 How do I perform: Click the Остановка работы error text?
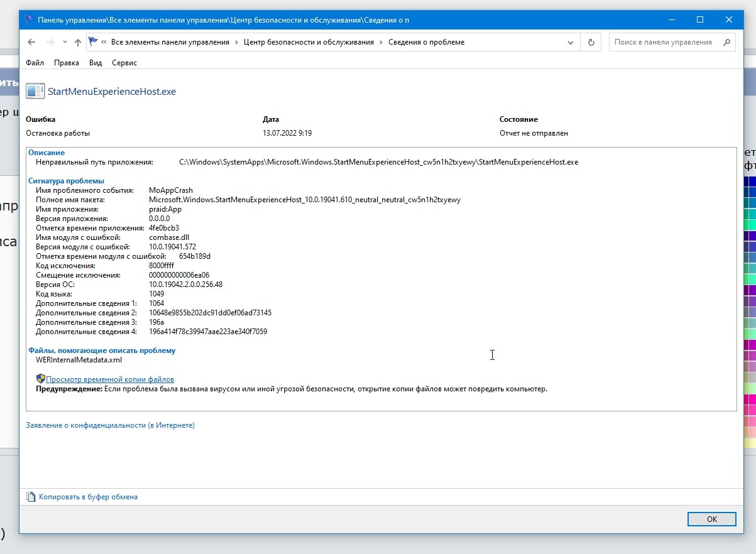coord(58,133)
